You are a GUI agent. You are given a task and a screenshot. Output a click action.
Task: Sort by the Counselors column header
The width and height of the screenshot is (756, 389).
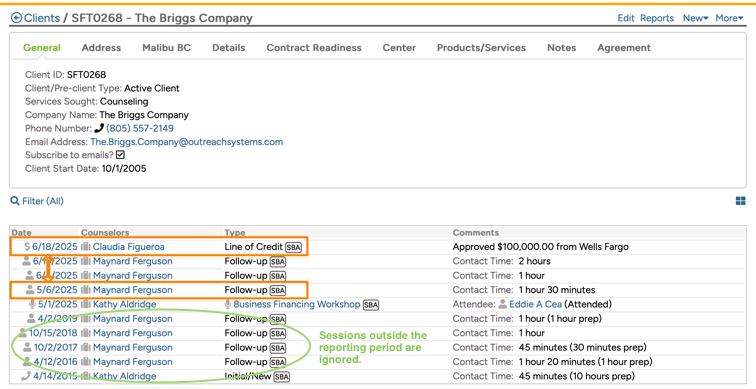[x=105, y=233]
